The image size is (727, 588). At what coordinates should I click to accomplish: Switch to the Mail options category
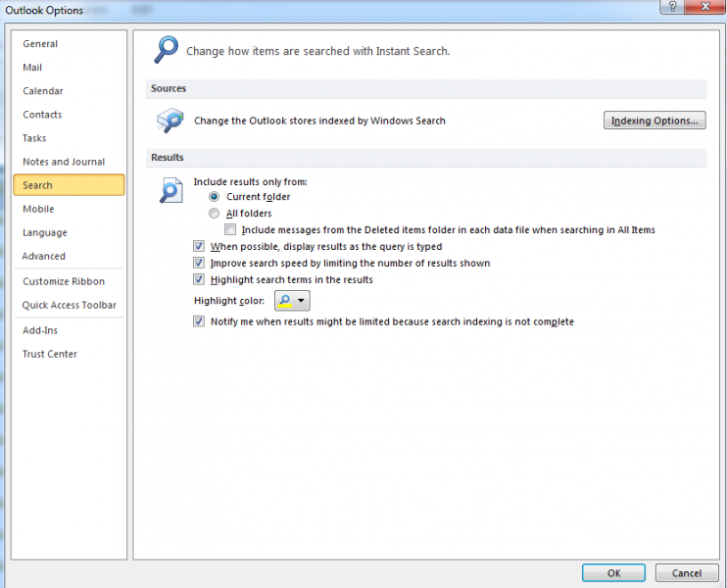tap(32, 68)
